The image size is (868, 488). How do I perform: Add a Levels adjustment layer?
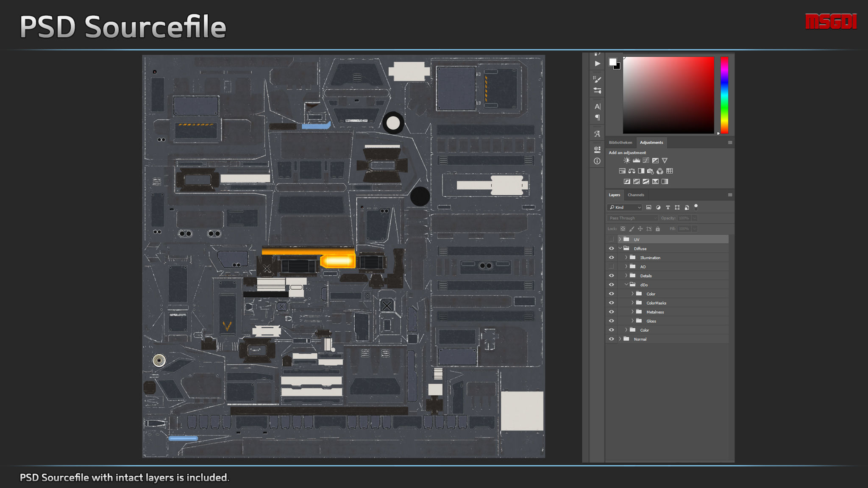(x=636, y=161)
